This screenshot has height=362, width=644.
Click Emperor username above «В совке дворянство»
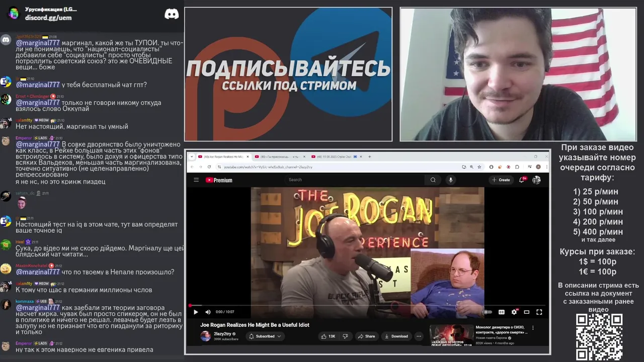click(x=24, y=138)
